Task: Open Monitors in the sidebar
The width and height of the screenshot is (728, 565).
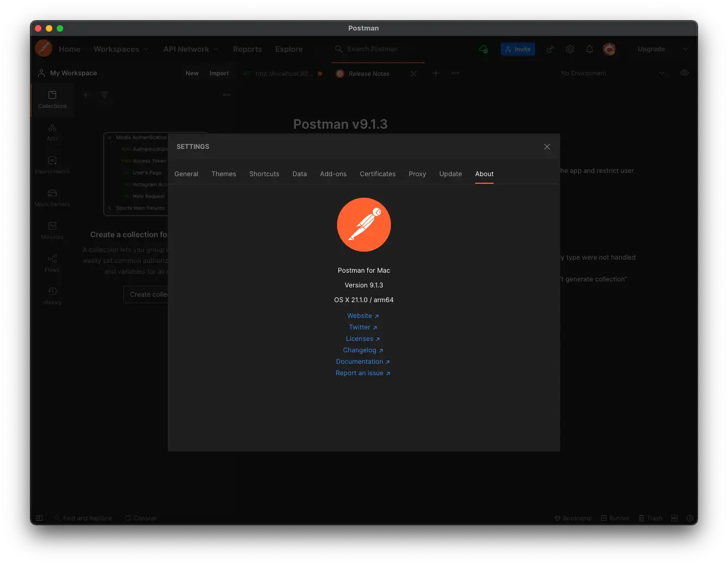Action: 52,231
